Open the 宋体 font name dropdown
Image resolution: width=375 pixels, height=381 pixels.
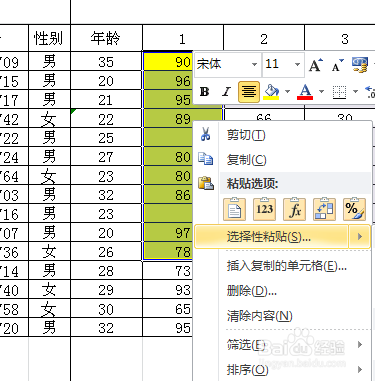254,64
